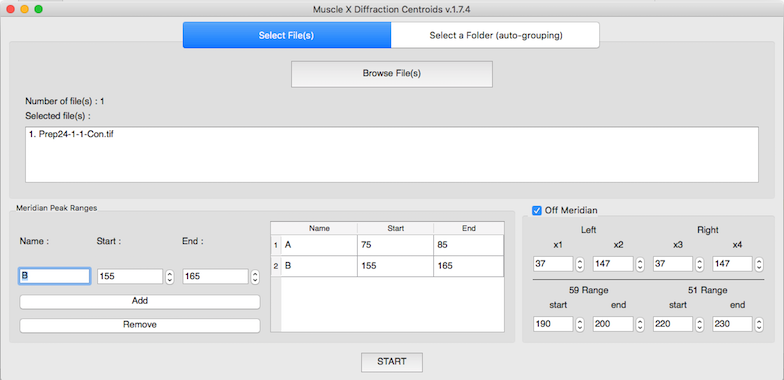Click the meridian peak End input field

216,276
